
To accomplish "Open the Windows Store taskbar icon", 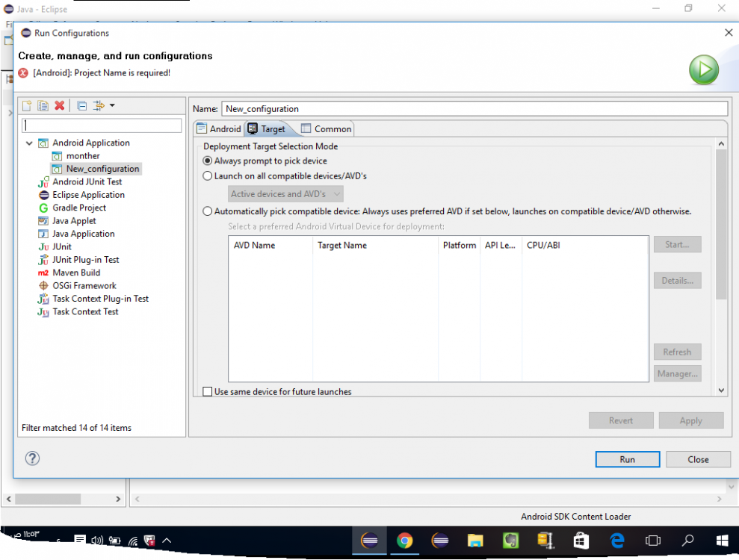I will [x=581, y=541].
